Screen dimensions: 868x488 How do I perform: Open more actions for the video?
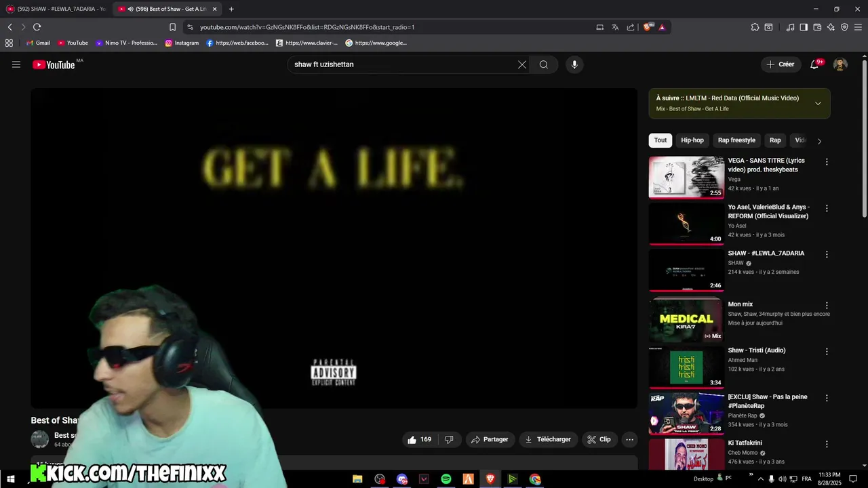pos(629,439)
